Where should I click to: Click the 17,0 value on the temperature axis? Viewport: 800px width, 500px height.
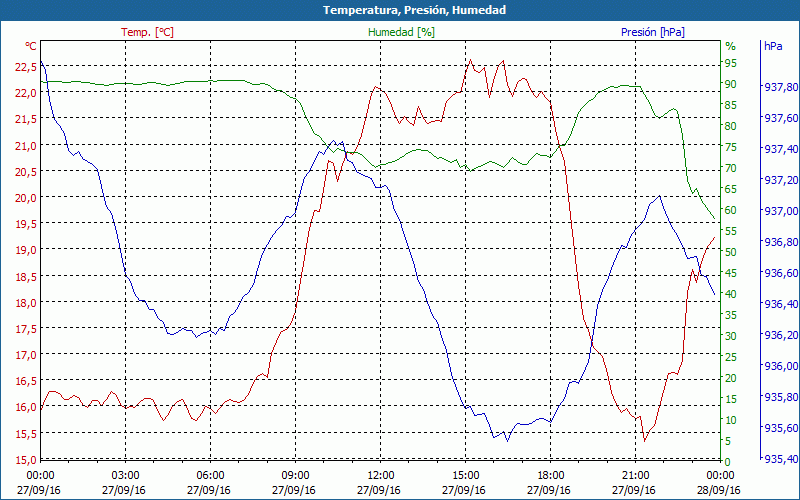(x=27, y=355)
